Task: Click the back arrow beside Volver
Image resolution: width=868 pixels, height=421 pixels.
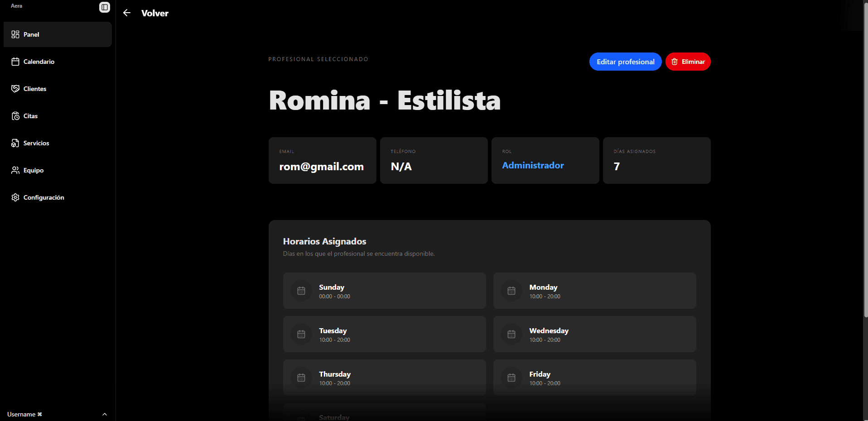Action: [x=127, y=13]
